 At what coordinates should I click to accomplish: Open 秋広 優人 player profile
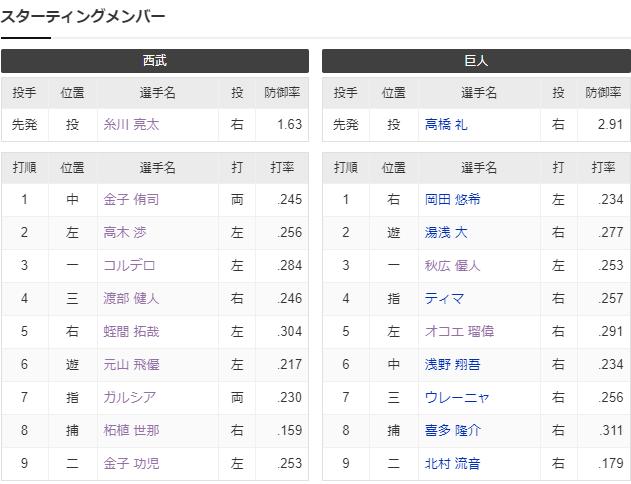452,265
